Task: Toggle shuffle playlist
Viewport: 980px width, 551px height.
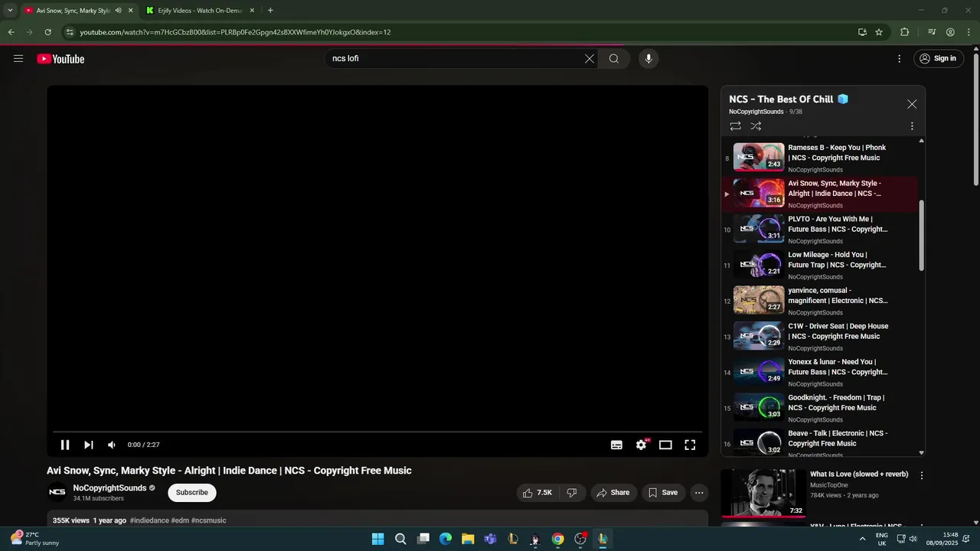Action: tap(756, 126)
